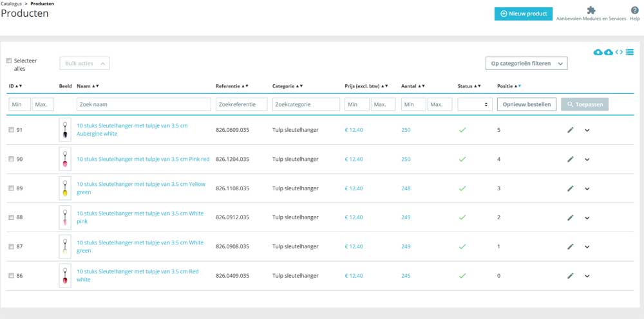Viewport: 644px width, 319px height.
Task: Toggle the status checkmark for product 90
Action: pos(462,159)
